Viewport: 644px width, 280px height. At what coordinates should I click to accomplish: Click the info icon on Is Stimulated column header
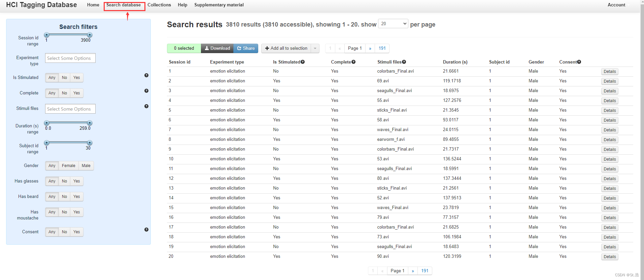[303, 62]
